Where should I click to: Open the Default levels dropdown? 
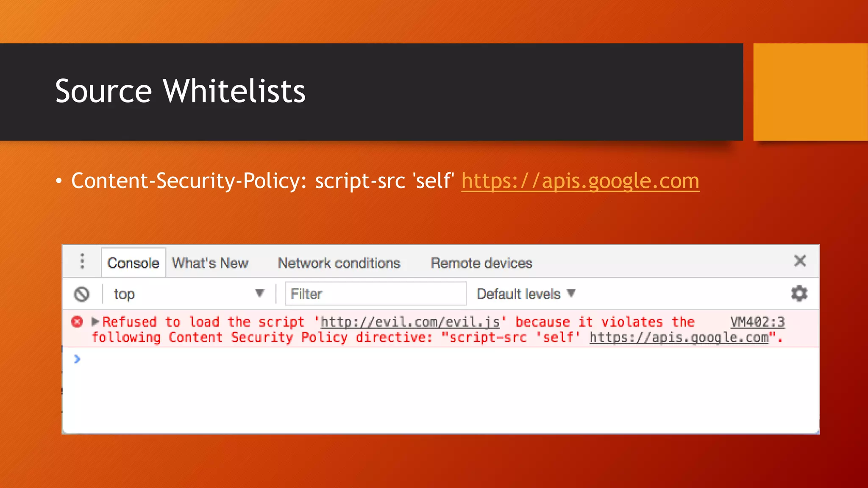coord(526,294)
